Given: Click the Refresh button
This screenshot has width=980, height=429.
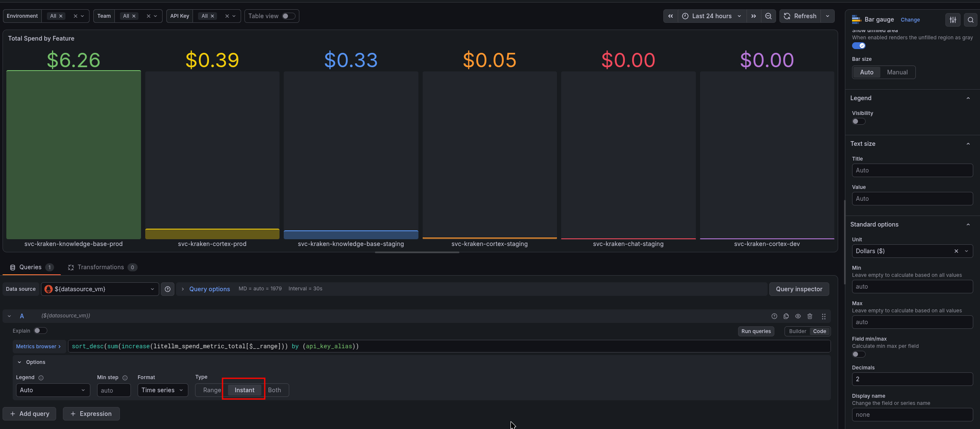Looking at the screenshot, I should coord(800,16).
